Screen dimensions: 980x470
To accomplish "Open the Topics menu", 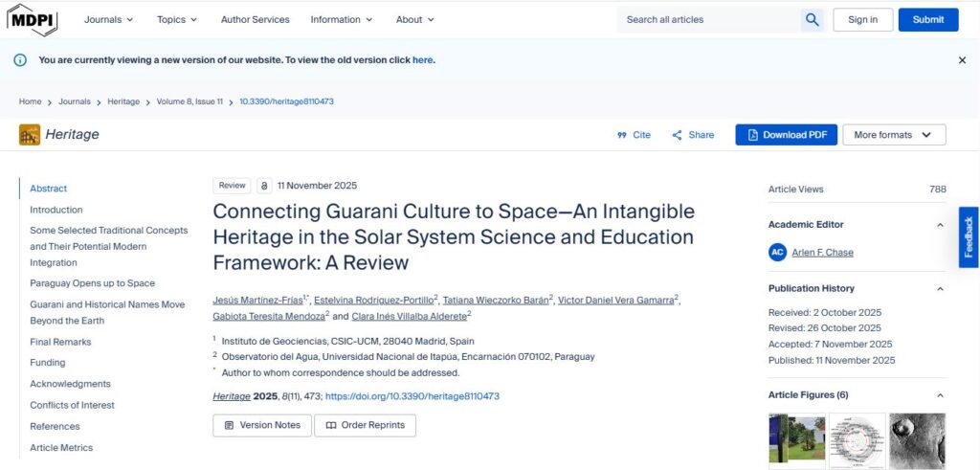I will tap(177, 19).
